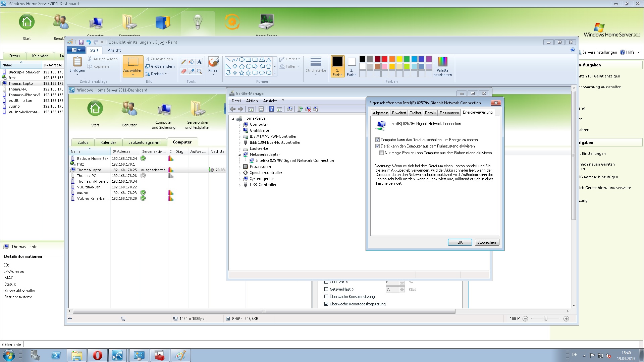
Task: Select the Eraser tool in Paint
Action: pyautogui.click(x=183, y=71)
